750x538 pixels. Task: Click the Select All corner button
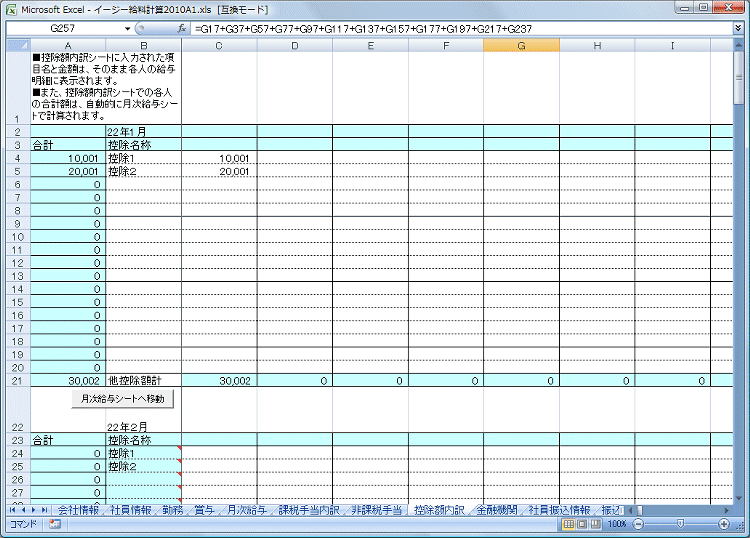click(15, 45)
